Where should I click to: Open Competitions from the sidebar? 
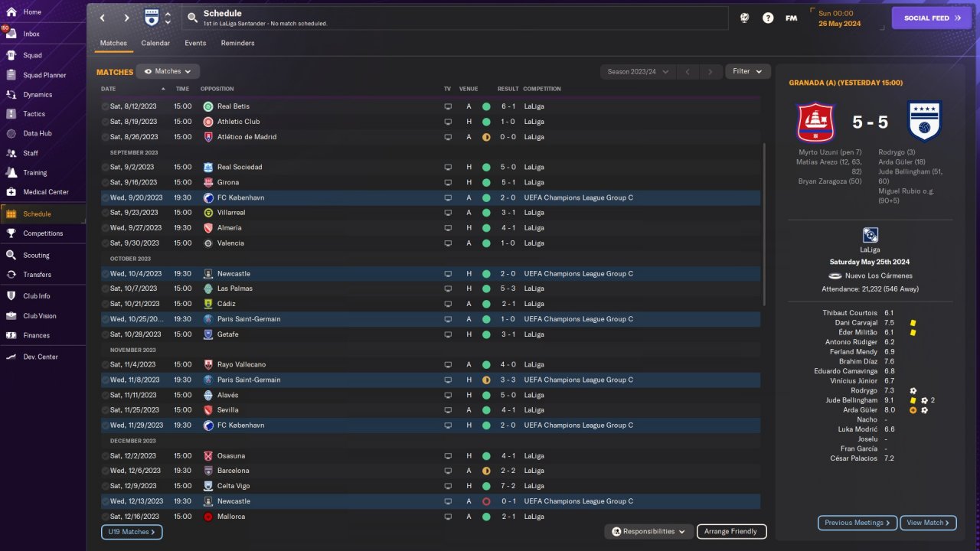pos(43,233)
